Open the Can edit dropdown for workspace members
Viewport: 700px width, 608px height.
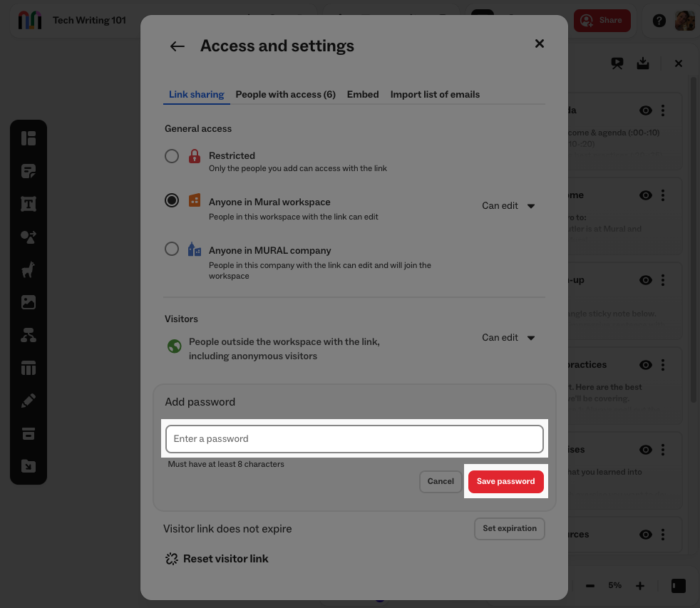[508, 205]
